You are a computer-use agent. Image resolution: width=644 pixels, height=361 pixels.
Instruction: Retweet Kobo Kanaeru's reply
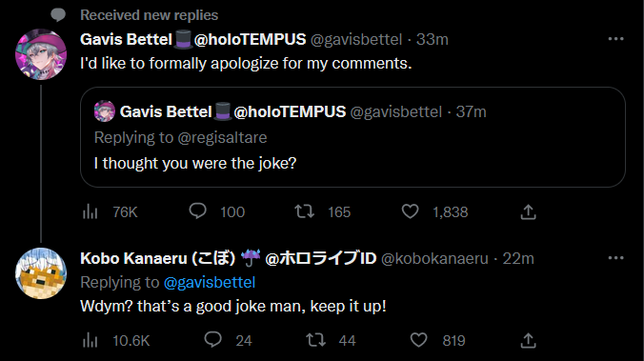pos(331,340)
